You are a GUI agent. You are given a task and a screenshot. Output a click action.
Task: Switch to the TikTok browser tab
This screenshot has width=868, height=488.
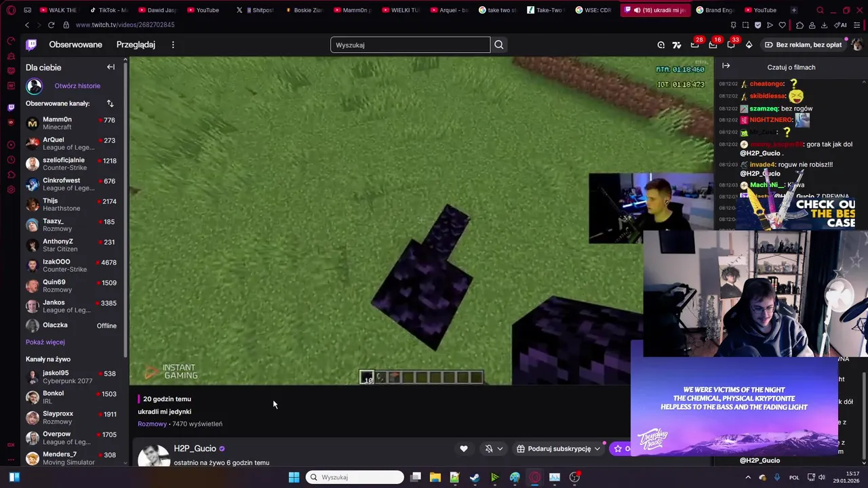(x=108, y=10)
